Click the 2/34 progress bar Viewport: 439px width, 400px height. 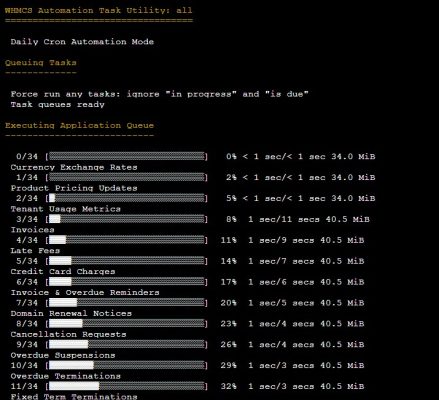127,198
